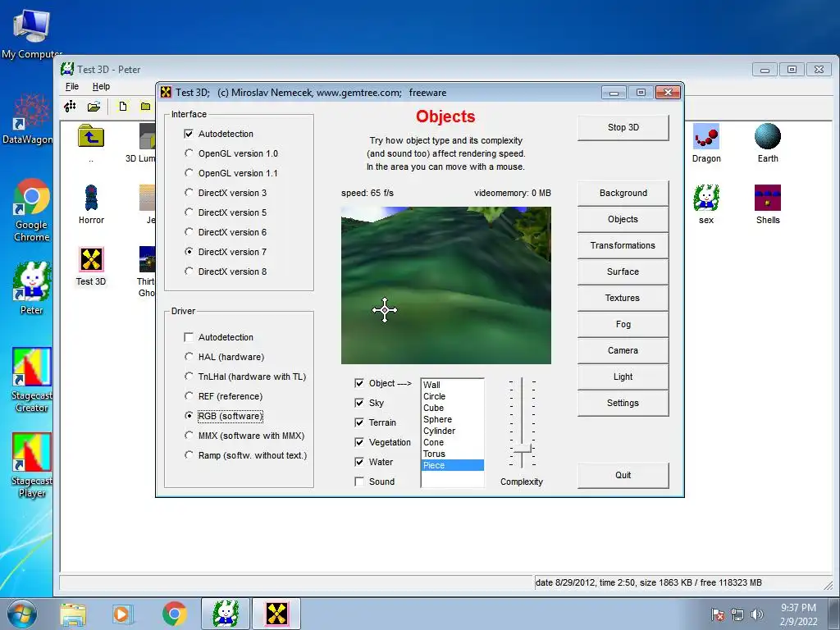Screen dimensions: 840x630
Task: Select REF (reference) driver
Action: tap(189, 396)
